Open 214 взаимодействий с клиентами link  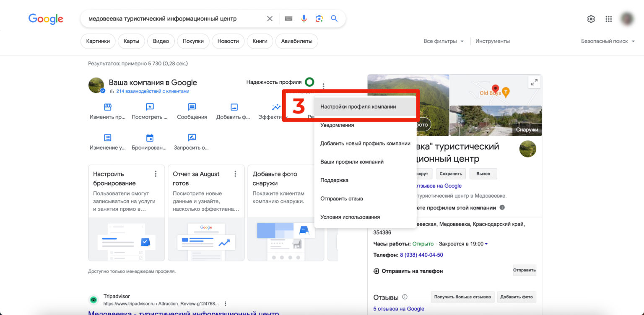153,91
